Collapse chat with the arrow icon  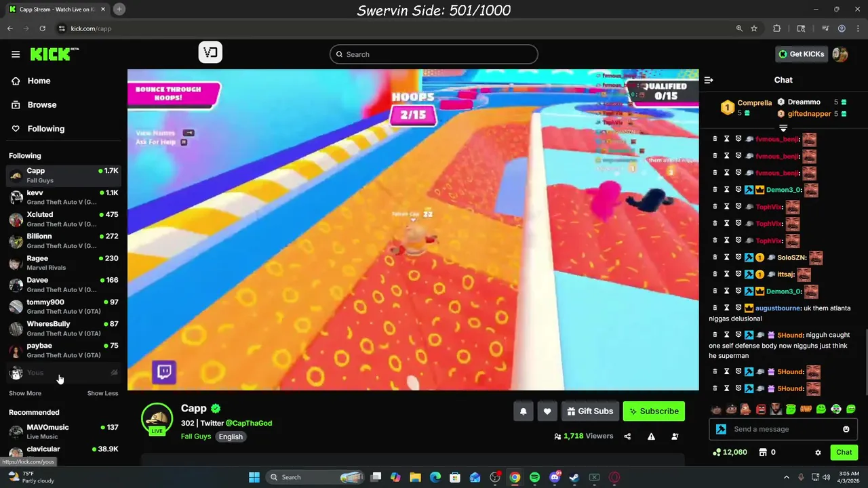tap(709, 80)
